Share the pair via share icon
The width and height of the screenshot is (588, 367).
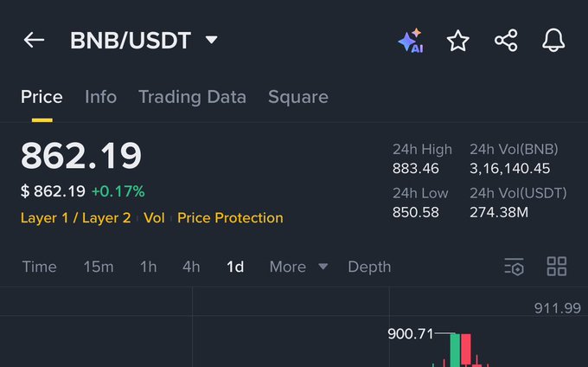pos(506,40)
